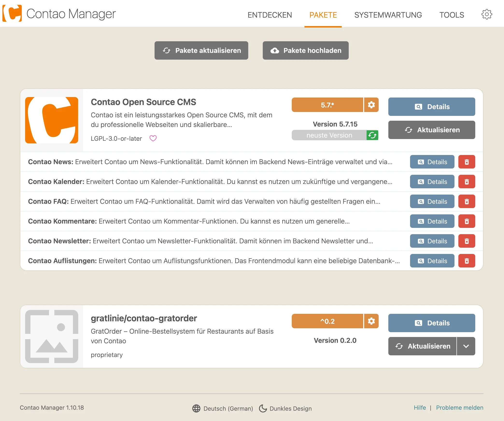The width and height of the screenshot is (504, 421).
Task: Click the ^0.2 version constraint field
Action: (x=327, y=321)
